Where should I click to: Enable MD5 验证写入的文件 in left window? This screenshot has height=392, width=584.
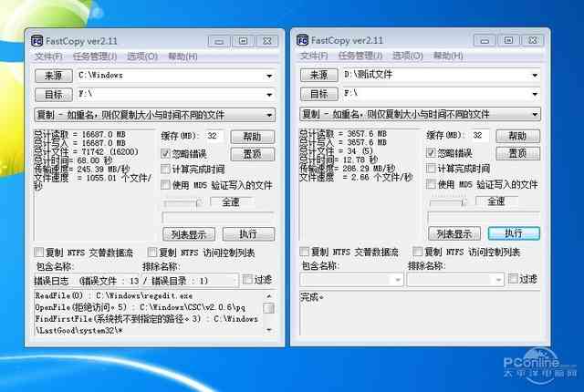click(166, 185)
